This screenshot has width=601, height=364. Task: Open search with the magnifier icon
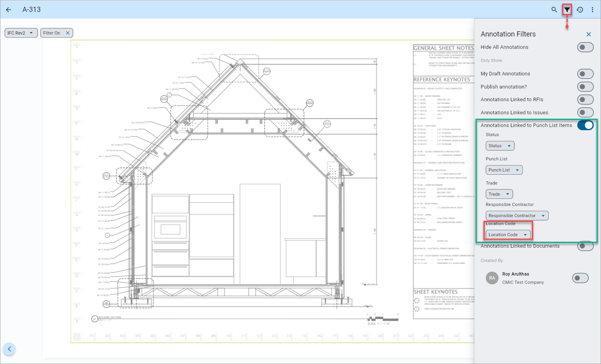554,10
